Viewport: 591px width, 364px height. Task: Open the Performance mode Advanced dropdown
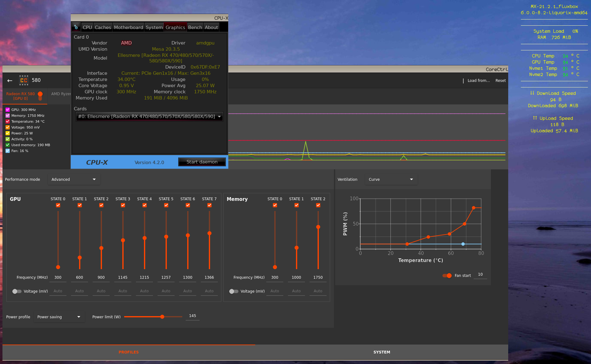point(74,179)
